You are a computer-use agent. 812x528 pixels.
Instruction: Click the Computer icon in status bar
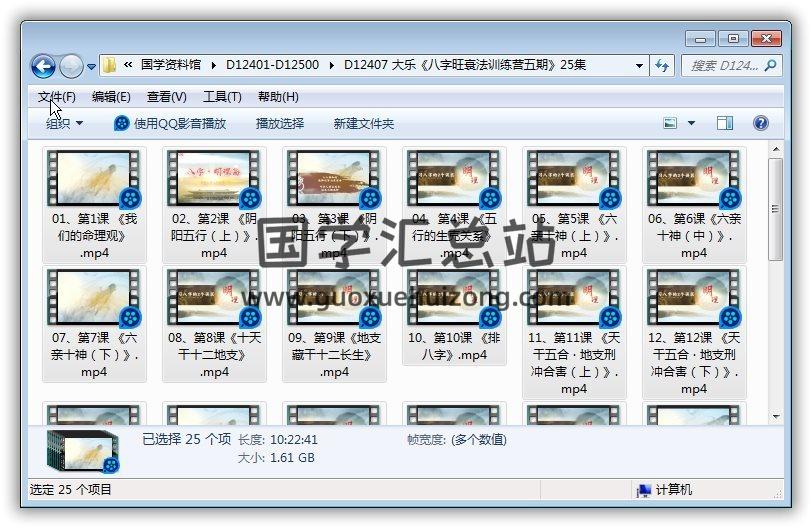[x=644, y=490]
